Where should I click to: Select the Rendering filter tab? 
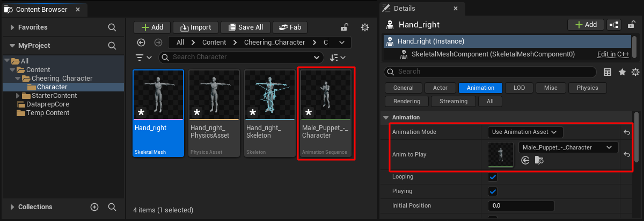click(x=406, y=101)
